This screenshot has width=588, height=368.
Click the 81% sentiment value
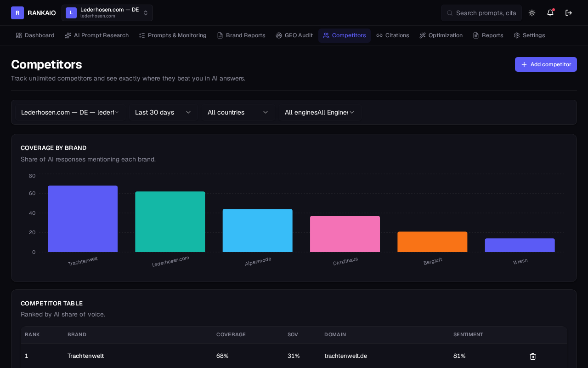459,356
